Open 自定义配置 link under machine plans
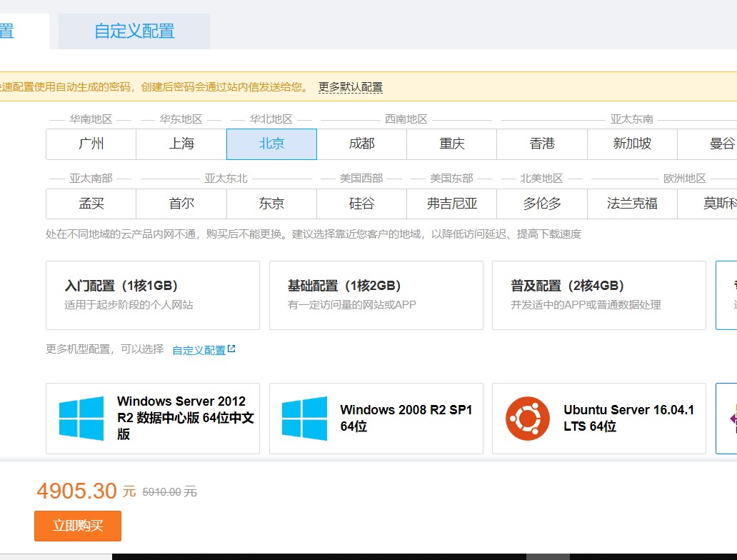The width and height of the screenshot is (737, 560). (199, 350)
